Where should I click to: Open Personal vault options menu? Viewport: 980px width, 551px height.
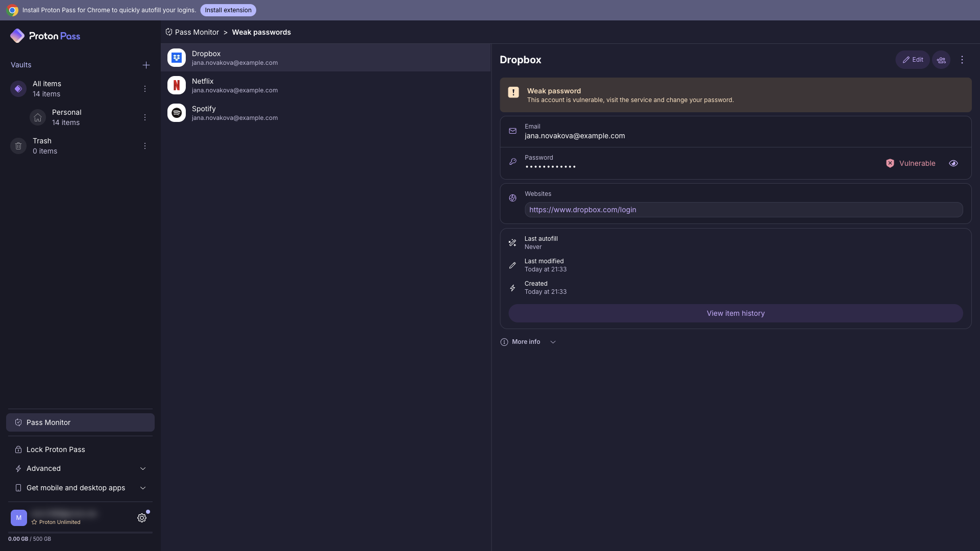[145, 117]
